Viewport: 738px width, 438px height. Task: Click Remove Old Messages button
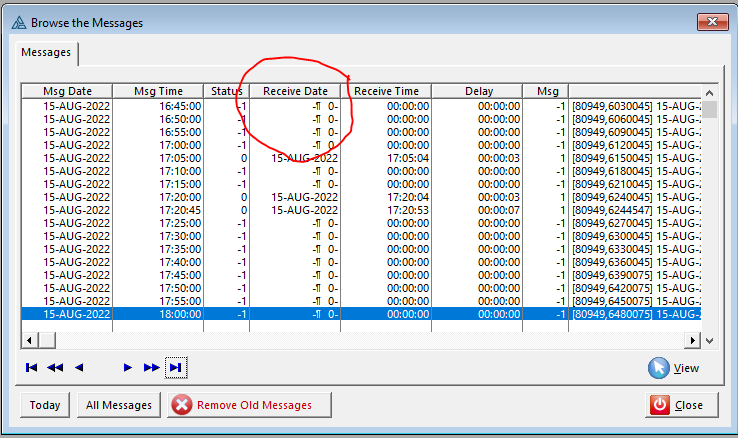[x=242, y=405]
